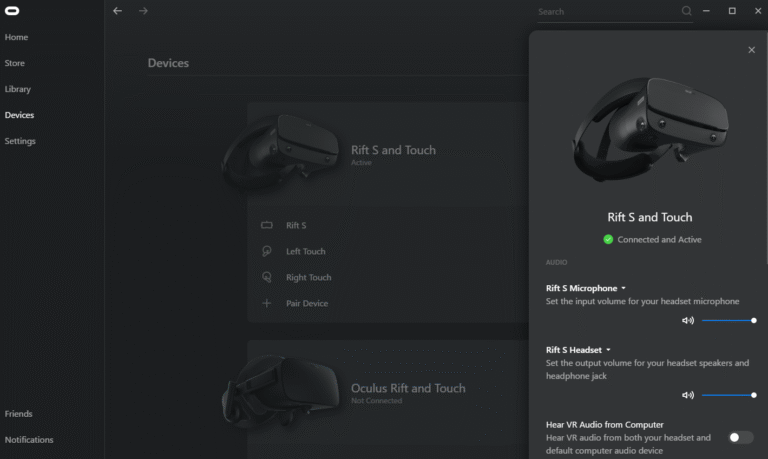Click the 'Oculus Rift and Touch' card title

coord(408,388)
